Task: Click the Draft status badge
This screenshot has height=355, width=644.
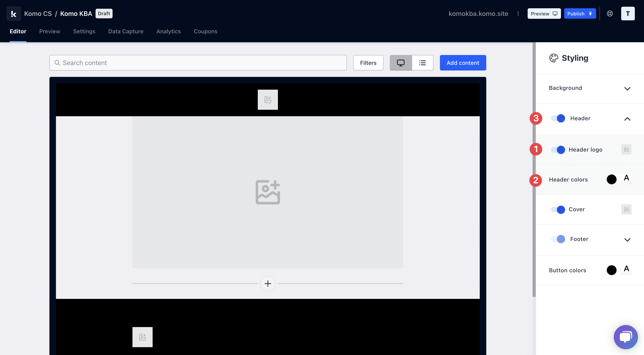Action: [104, 13]
